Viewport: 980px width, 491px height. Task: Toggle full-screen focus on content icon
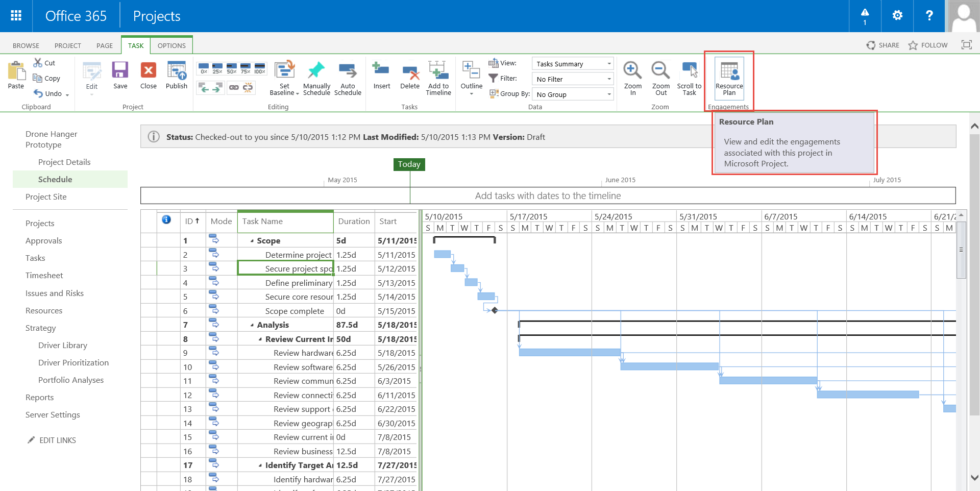(x=966, y=45)
